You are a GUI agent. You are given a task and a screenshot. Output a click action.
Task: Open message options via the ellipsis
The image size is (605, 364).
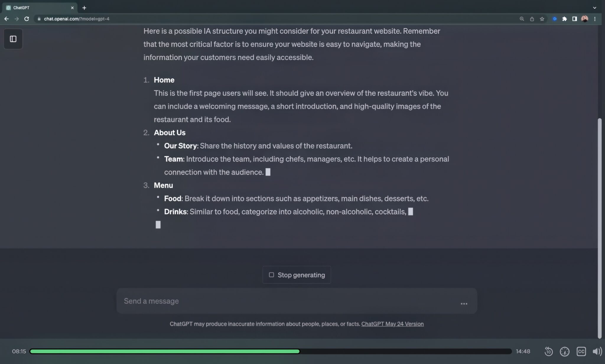click(x=463, y=303)
